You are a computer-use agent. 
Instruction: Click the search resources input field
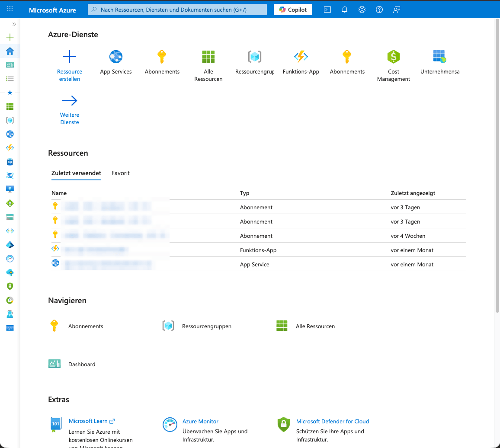(177, 10)
